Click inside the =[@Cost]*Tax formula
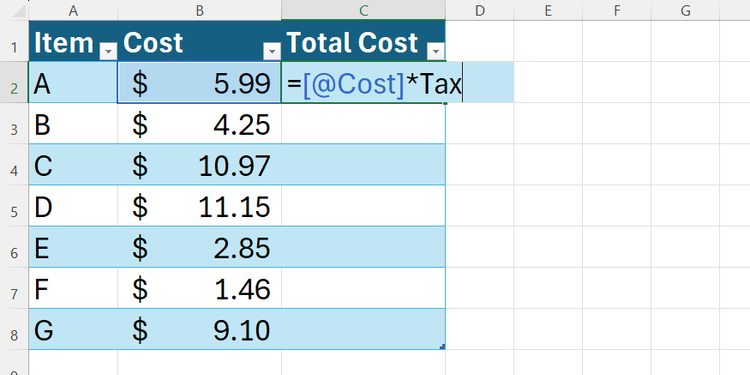750x375 pixels. pos(374,85)
